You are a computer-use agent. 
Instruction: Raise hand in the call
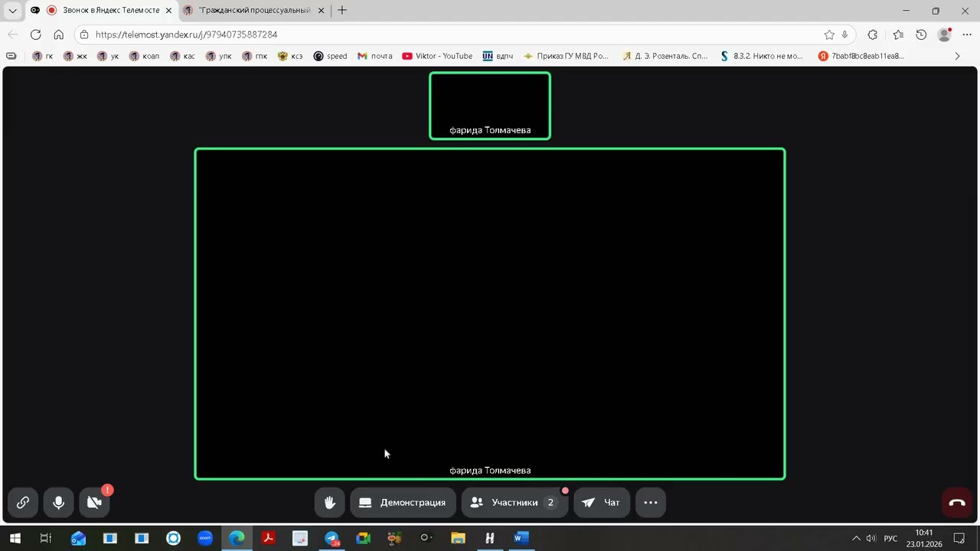coord(330,503)
